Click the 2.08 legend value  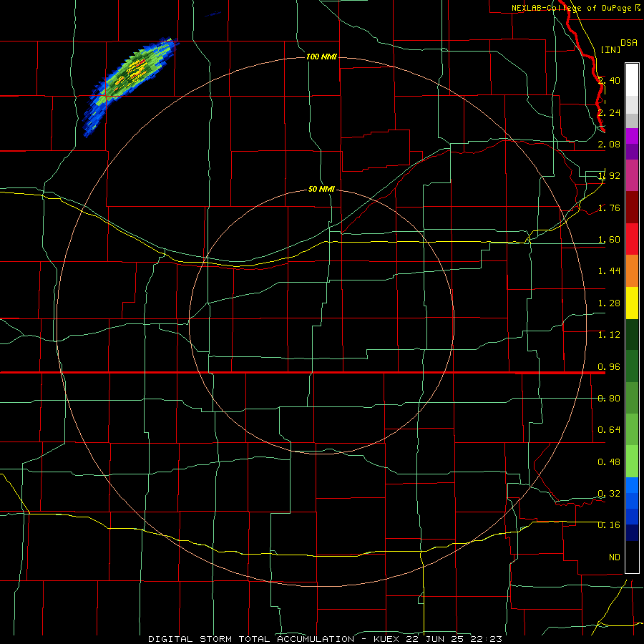pos(609,144)
